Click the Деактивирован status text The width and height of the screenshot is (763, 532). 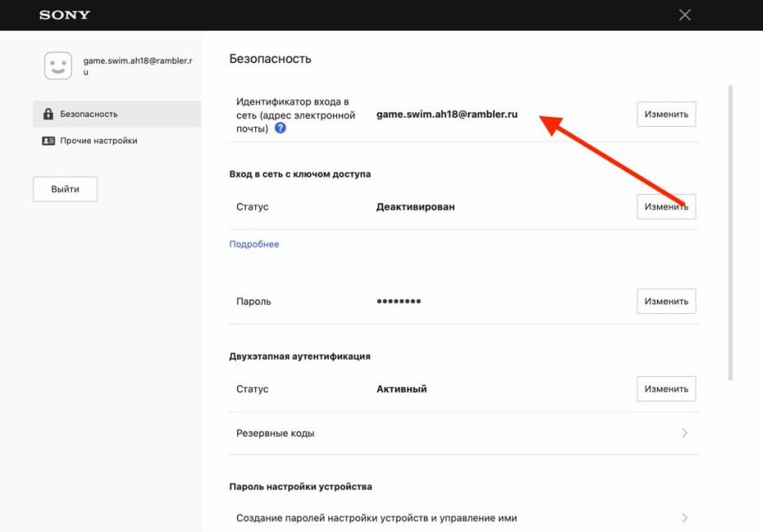coord(416,206)
